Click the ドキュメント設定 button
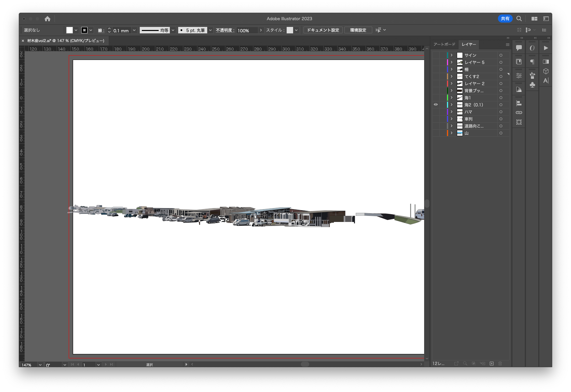 pyautogui.click(x=323, y=30)
